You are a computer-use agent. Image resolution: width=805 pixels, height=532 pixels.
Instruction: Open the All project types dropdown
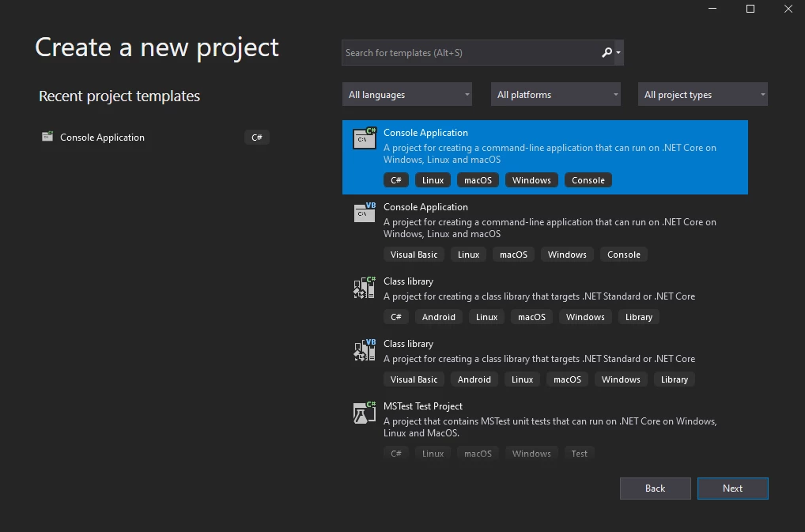(702, 95)
